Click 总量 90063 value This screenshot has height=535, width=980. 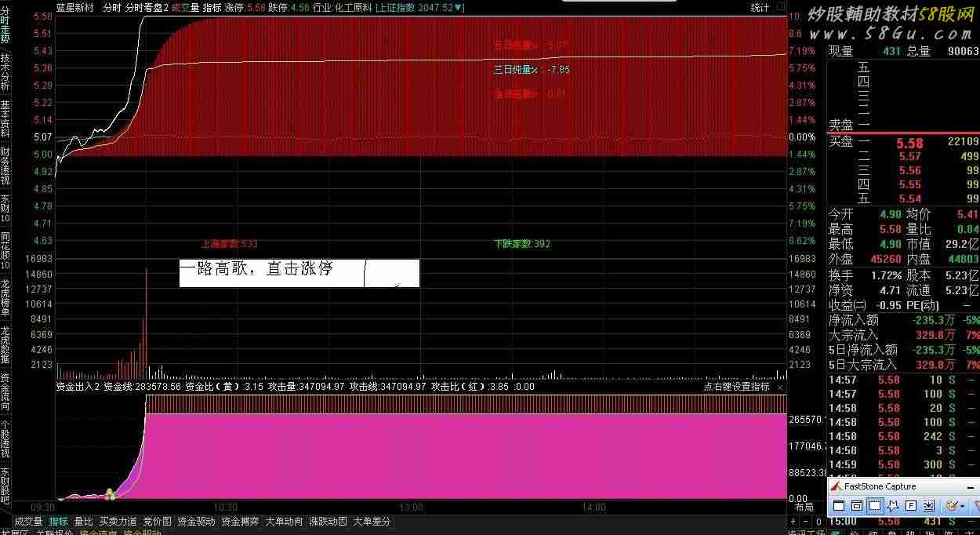(964, 51)
